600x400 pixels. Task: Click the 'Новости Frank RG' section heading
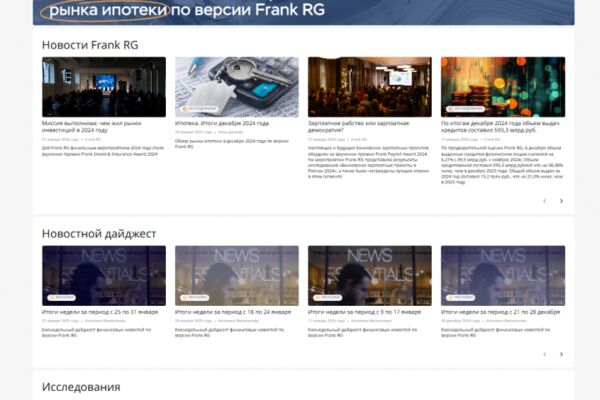[x=90, y=45]
